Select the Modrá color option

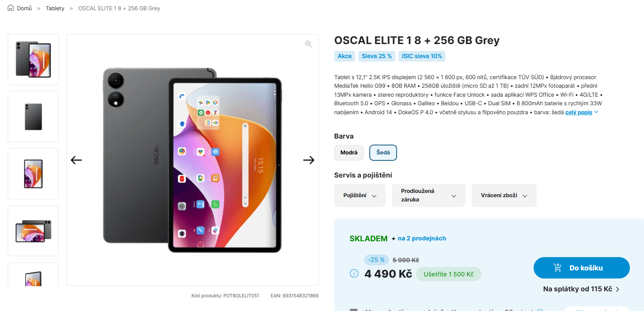point(349,152)
